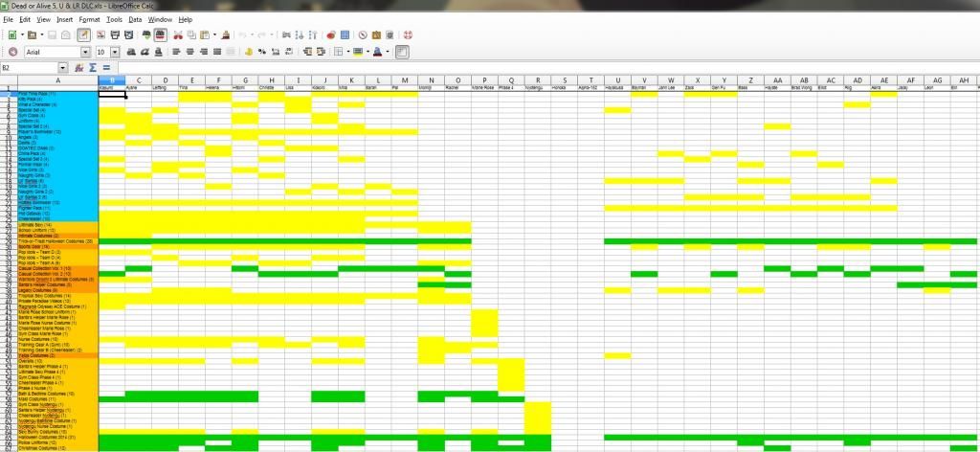Screen dimensions: 980x452
Task: Apply font color swatch
Action: tap(378, 52)
